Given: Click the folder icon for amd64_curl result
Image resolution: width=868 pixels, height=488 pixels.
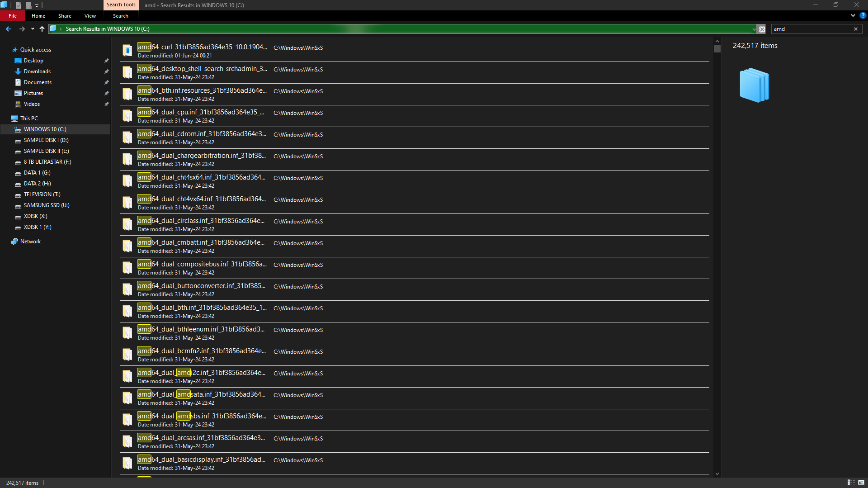Looking at the screenshot, I should pos(127,51).
